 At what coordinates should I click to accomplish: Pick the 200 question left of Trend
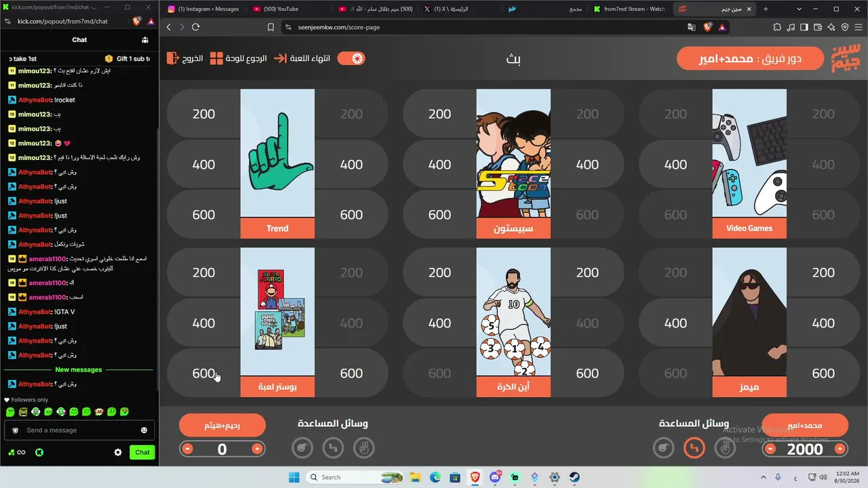pyautogui.click(x=203, y=115)
